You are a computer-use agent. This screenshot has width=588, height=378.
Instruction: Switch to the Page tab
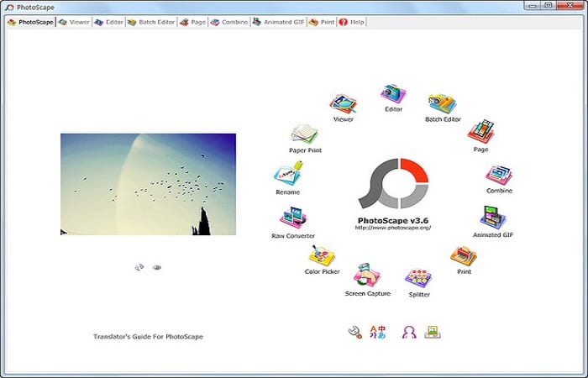192,22
